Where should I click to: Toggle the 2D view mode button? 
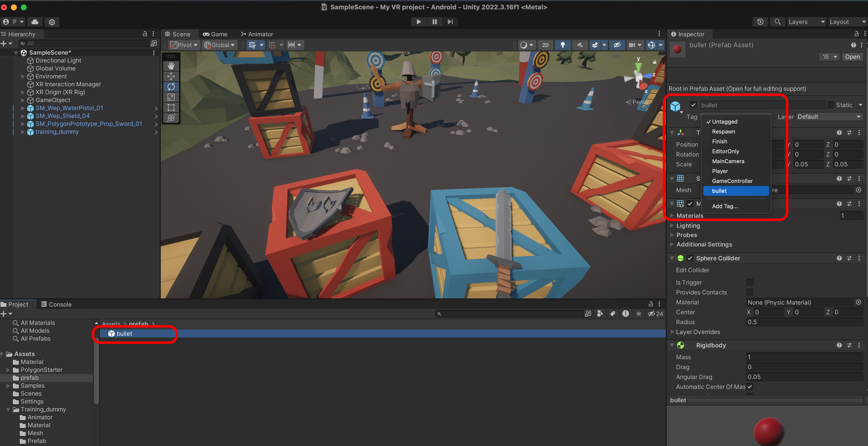[545, 45]
